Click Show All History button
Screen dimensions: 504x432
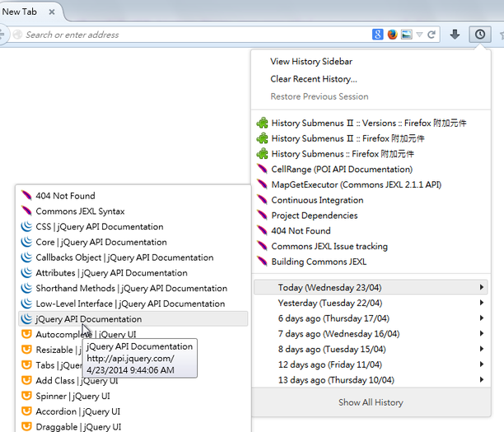click(x=371, y=402)
